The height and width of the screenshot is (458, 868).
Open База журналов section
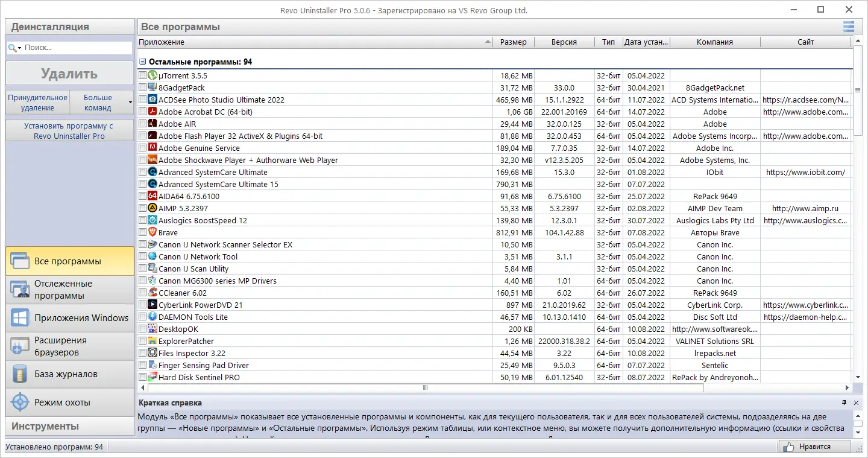(70, 374)
